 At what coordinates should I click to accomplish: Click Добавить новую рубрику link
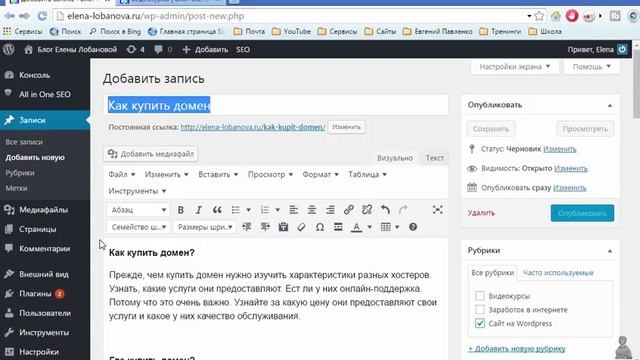(x=517, y=349)
